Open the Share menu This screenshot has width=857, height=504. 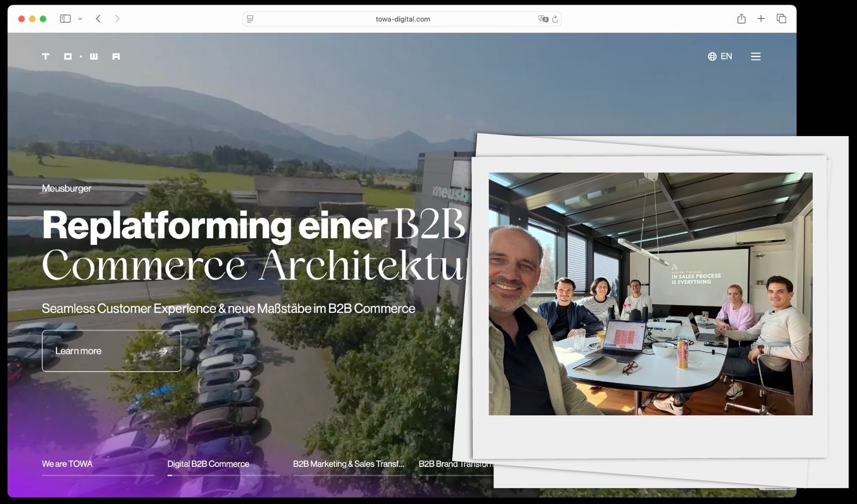pyautogui.click(x=741, y=19)
